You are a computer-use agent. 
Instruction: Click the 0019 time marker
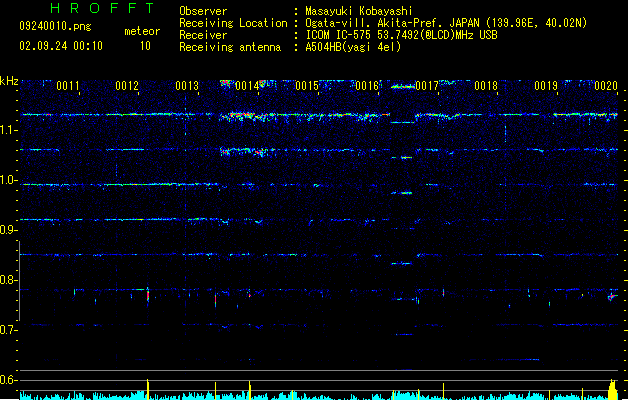[546, 86]
